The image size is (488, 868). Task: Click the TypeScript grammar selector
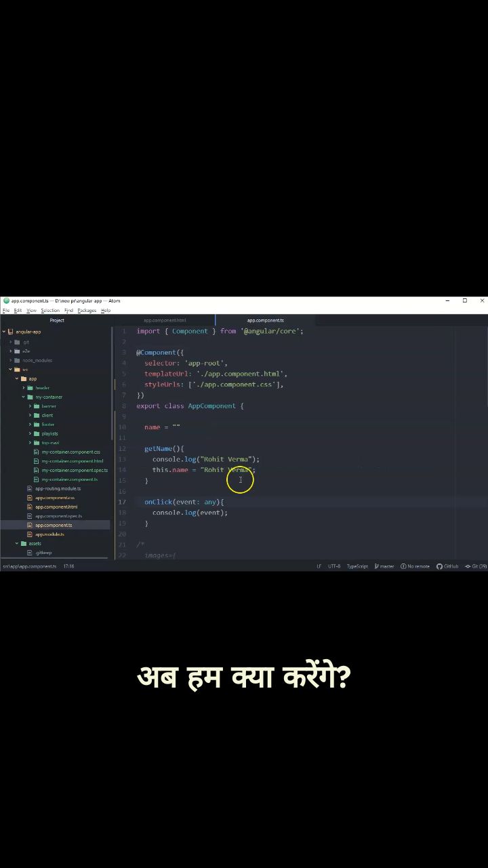pyautogui.click(x=357, y=566)
